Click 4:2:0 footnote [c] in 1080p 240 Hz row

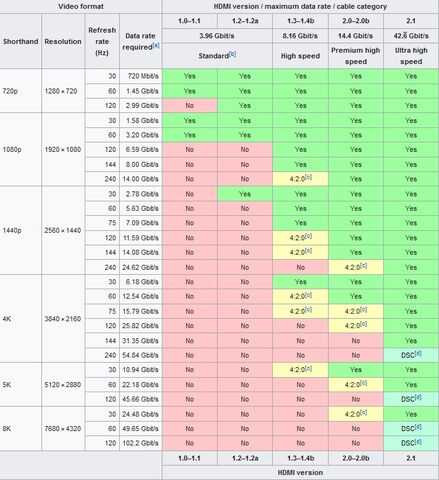[x=308, y=177]
